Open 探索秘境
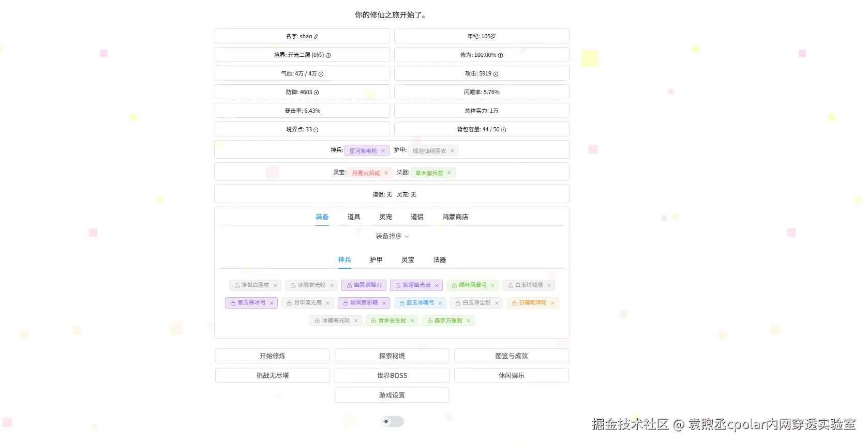Screen dimensions: 868x444 (x=392, y=356)
